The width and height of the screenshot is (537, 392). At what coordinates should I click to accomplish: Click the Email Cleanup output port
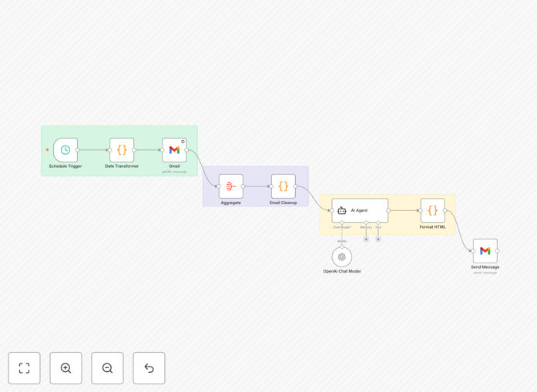[296, 186]
